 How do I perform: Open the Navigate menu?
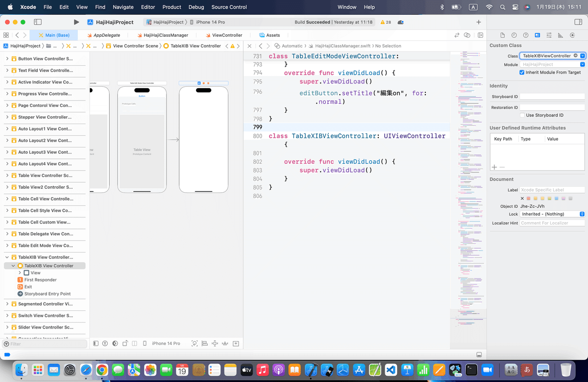click(x=123, y=7)
